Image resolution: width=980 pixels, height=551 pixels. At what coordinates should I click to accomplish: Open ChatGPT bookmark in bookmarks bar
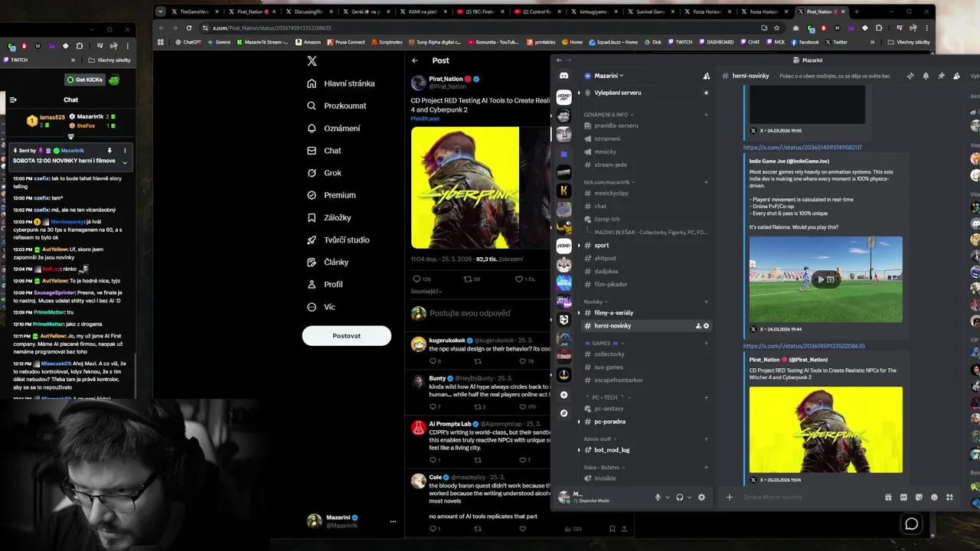pyautogui.click(x=187, y=42)
